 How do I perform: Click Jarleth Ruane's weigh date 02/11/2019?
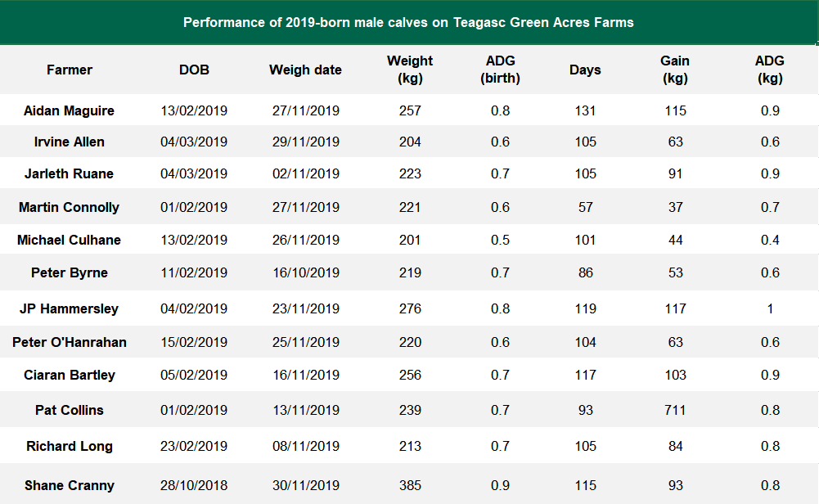click(306, 173)
